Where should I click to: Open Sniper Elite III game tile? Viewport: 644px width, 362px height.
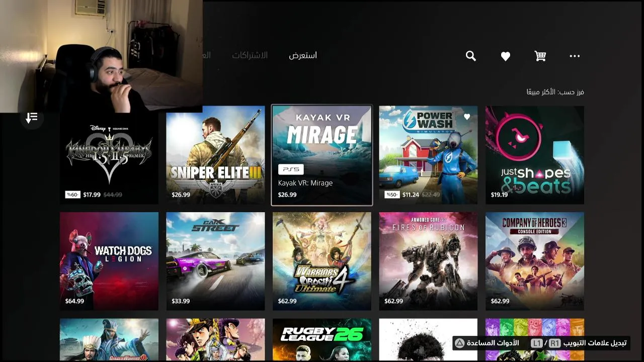215,155
